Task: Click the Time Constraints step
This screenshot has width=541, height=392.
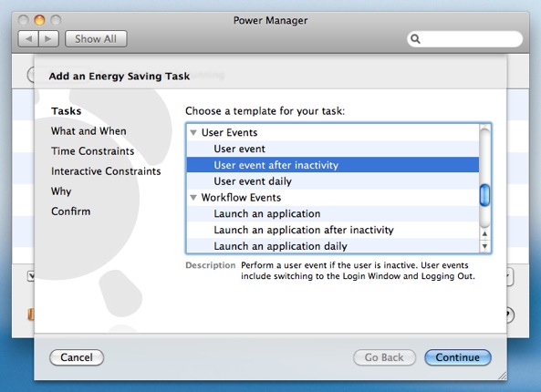Action: [92, 151]
